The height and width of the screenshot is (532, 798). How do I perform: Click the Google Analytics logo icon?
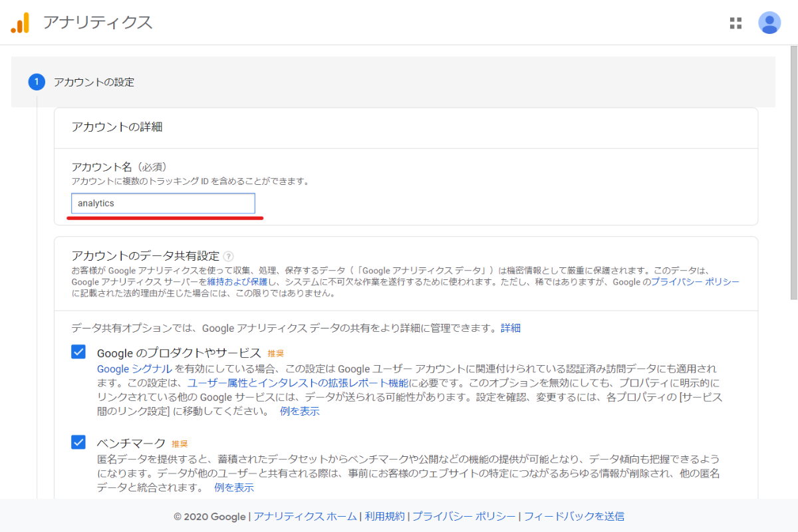(x=20, y=23)
